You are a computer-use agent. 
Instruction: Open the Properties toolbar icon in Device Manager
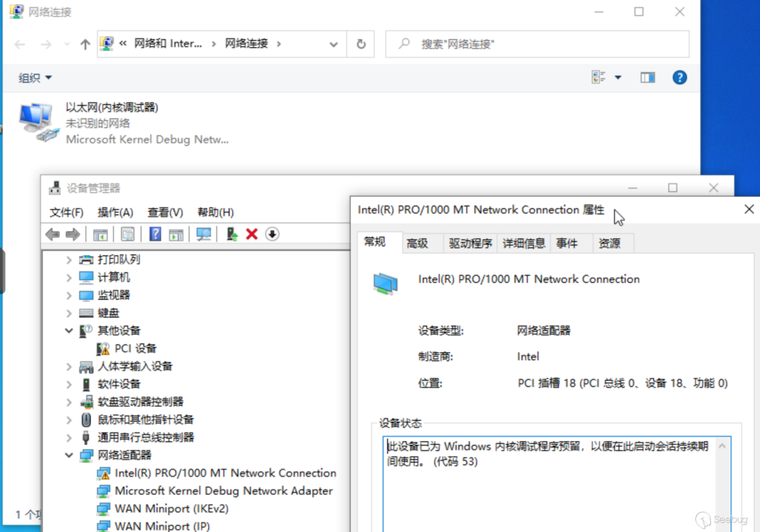[x=127, y=234]
